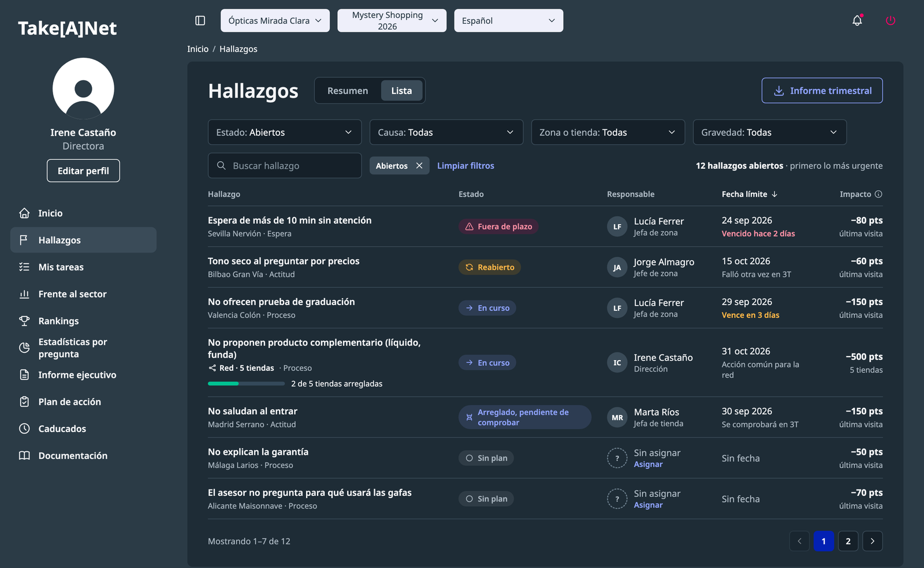The width and height of the screenshot is (924, 568).
Task: Click unassigned avatar in Málaga Larios row
Action: click(617, 458)
